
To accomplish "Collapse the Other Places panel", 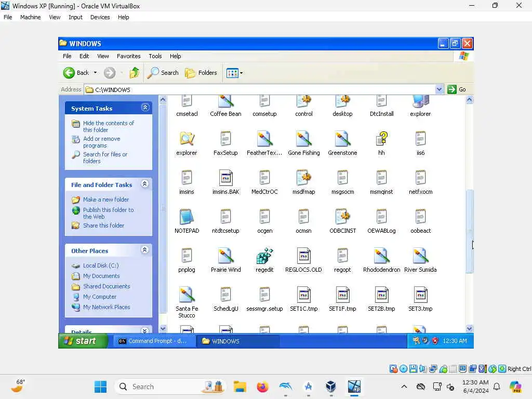I will coord(145,250).
